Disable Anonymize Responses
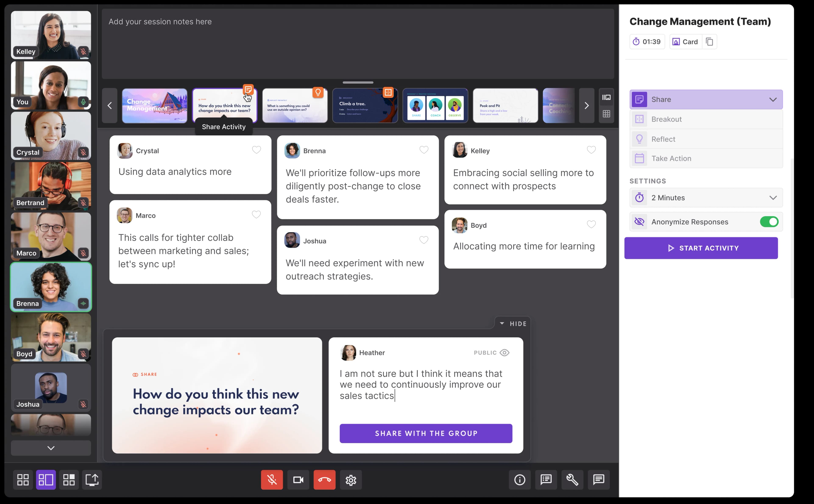This screenshot has height=504, width=814. point(769,222)
